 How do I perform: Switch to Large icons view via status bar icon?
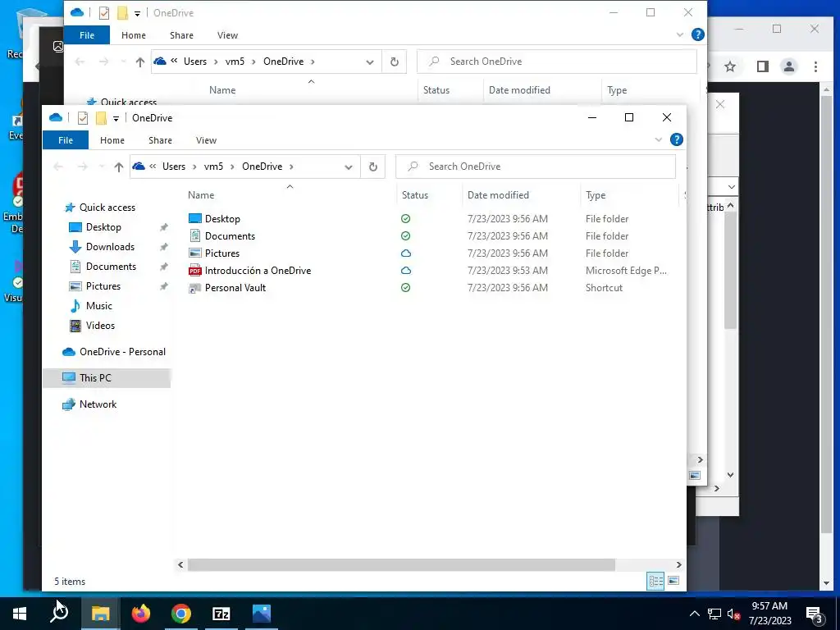pyautogui.click(x=674, y=581)
